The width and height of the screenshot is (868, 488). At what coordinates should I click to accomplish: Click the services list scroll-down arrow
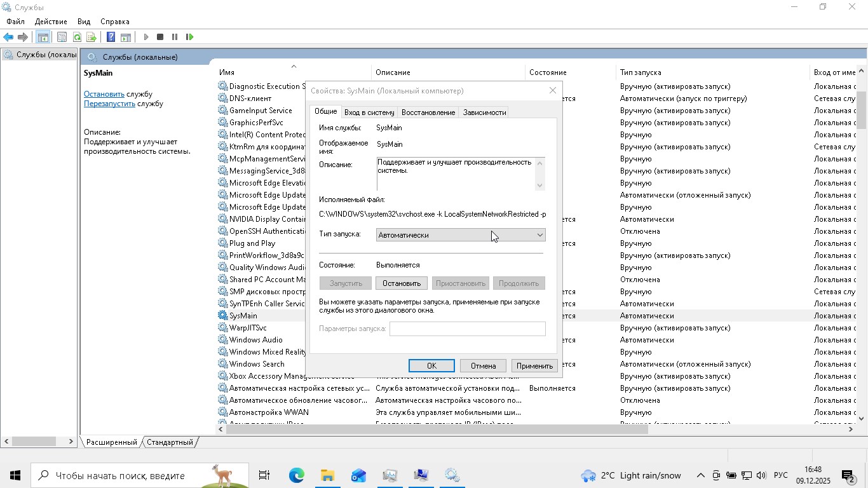pos(862,418)
